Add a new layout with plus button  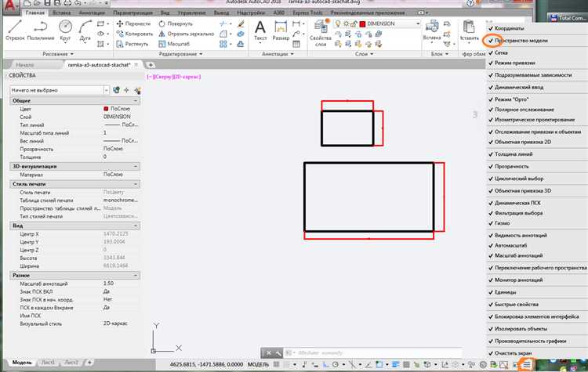(89, 363)
